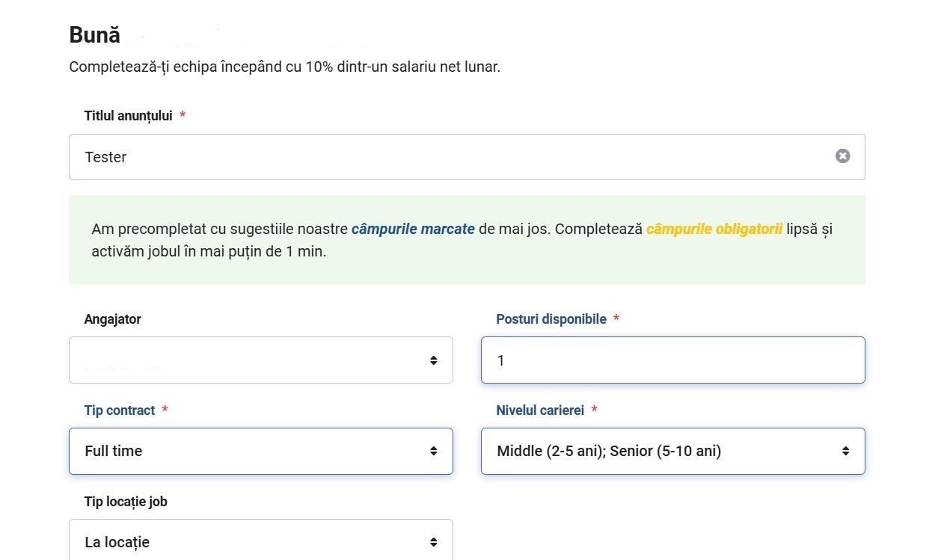Click the Nivelul carierei select arrows icon
Viewport: 938px width, 560px height.
(845, 451)
